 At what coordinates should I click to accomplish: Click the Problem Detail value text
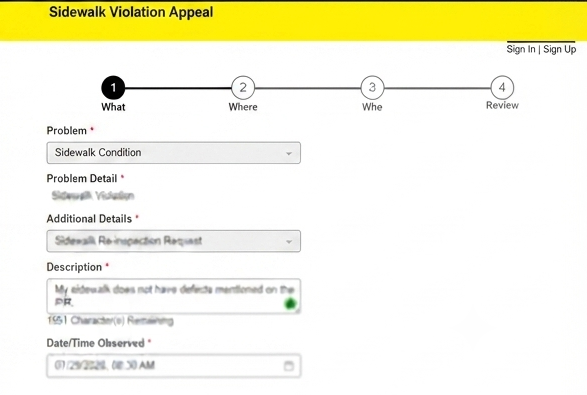coord(93,195)
